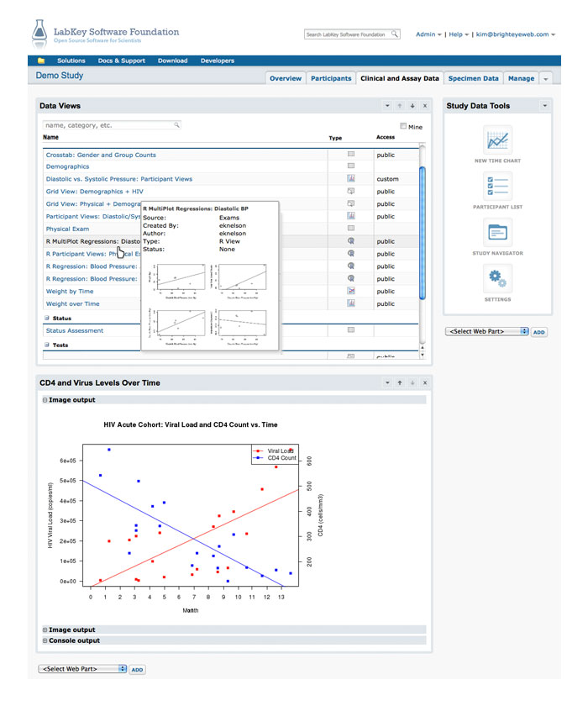The image size is (588, 706).
Task: Click R view icon for R MultiPlot Regressions row
Action: [351, 241]
